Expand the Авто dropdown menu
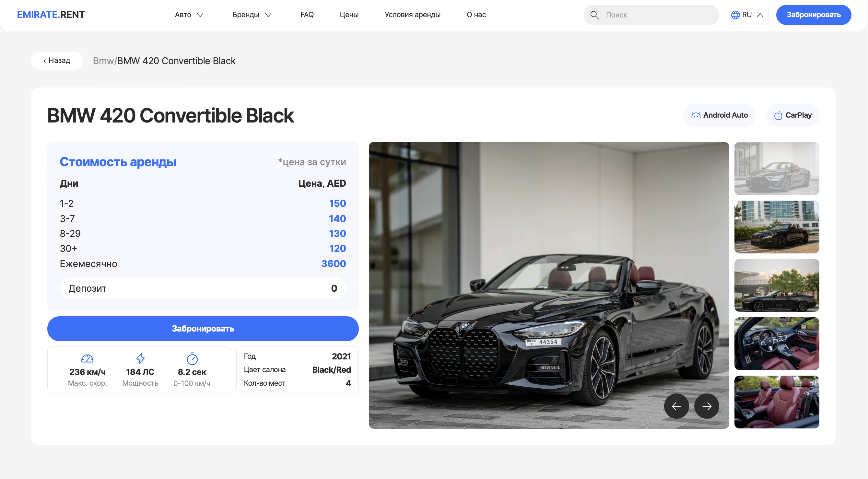Viewport: 868px width, 479px height. (189, 15)
